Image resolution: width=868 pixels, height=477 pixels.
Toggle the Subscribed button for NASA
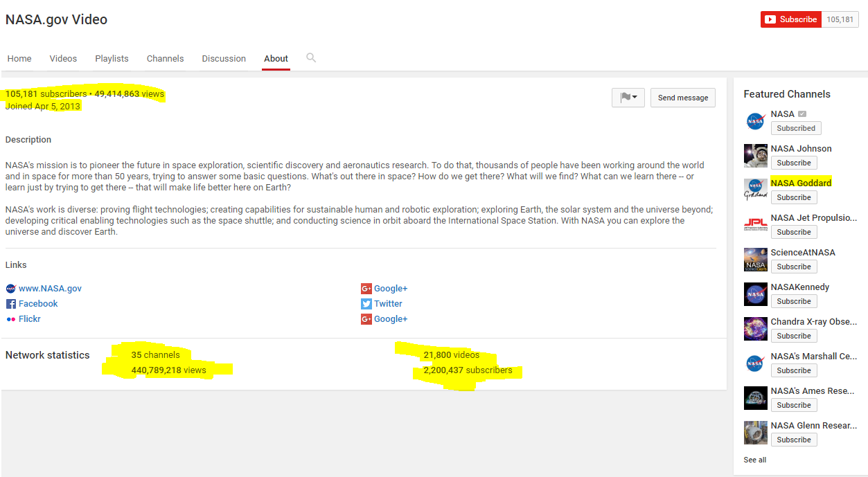(796, 128)
